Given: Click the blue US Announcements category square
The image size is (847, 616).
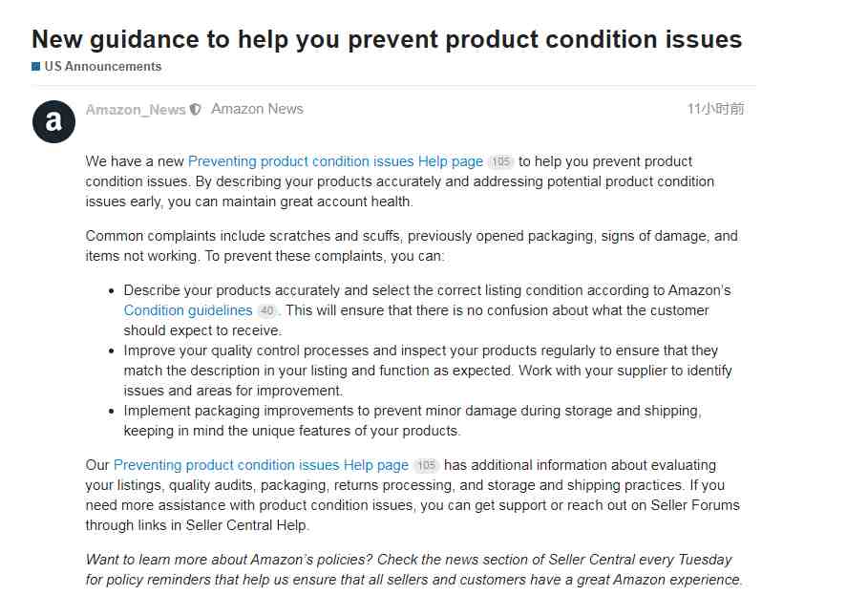Looking at the screenshot, I should [x=35, y=67].
